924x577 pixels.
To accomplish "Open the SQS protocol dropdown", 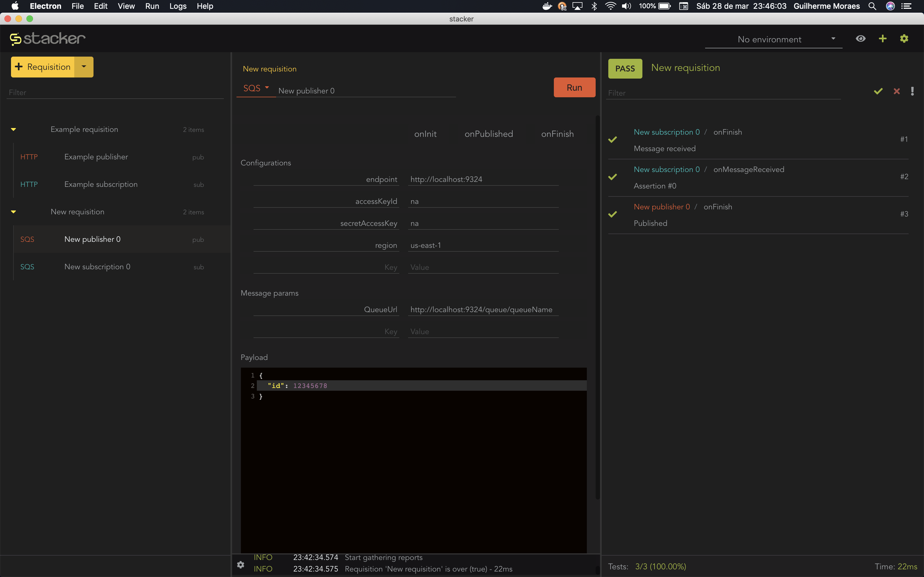I will click(x=256, y=88).
